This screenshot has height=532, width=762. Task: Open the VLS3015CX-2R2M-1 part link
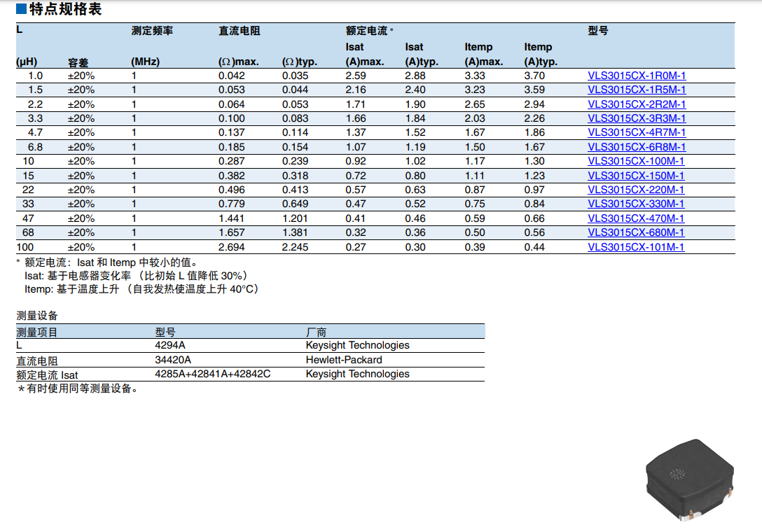(637, 104)
